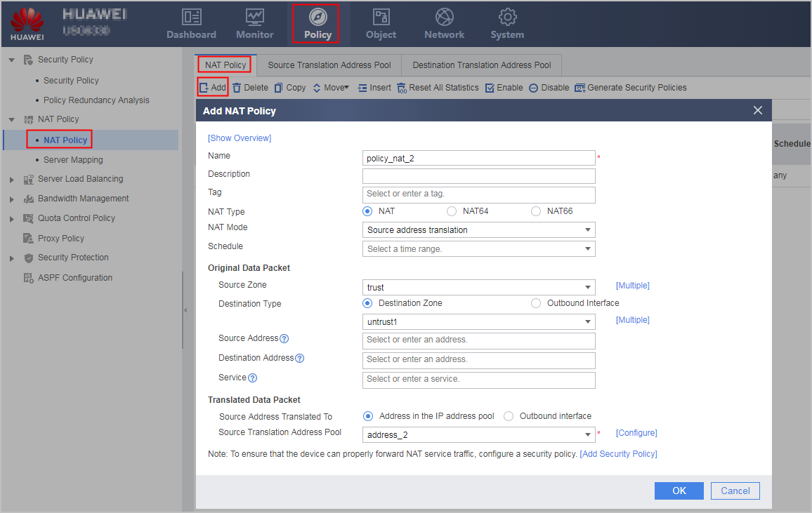Click the Service help question icon

252,378
